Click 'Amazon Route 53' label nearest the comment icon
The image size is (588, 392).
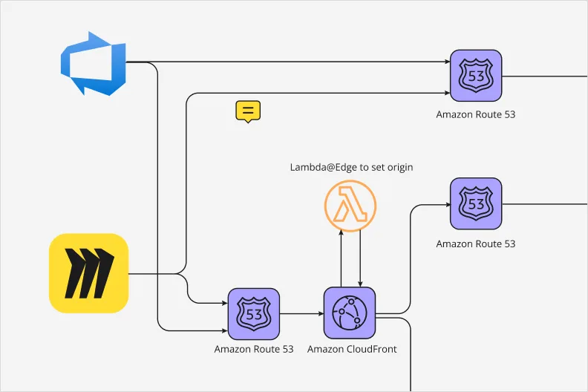click(475, 114)
